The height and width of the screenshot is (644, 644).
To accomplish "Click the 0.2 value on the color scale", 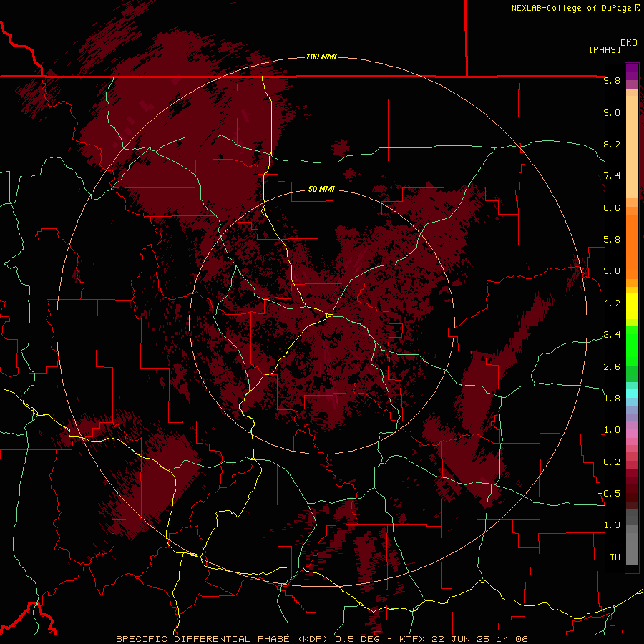I will point(612,462).
